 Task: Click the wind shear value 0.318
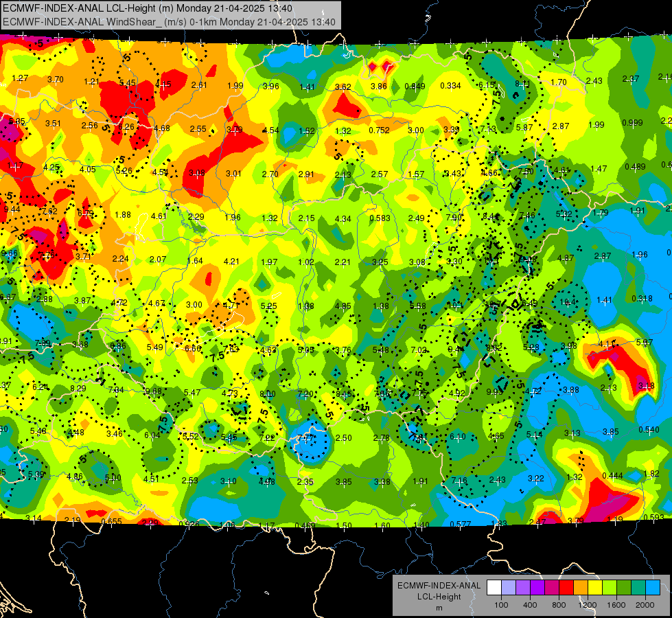click(x=642, y=299)
